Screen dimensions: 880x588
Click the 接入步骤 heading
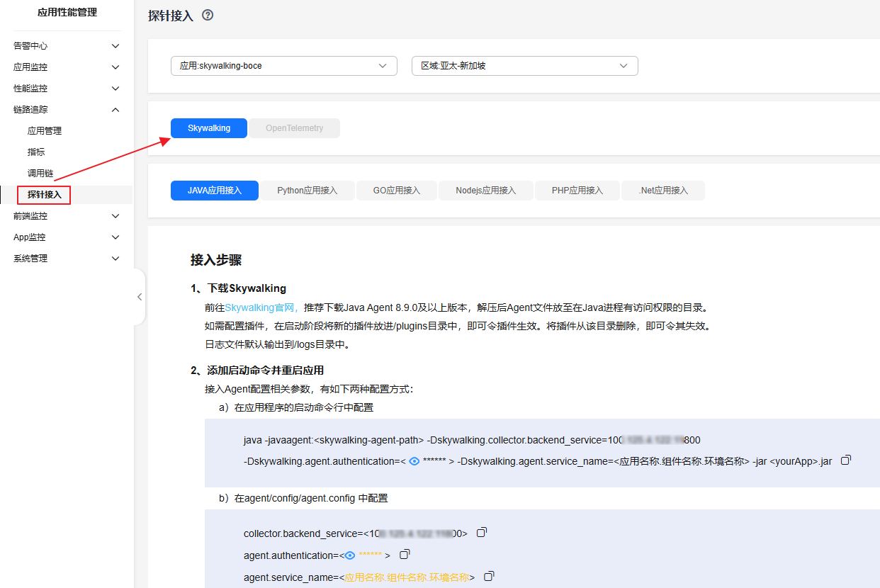coord(216,260)
